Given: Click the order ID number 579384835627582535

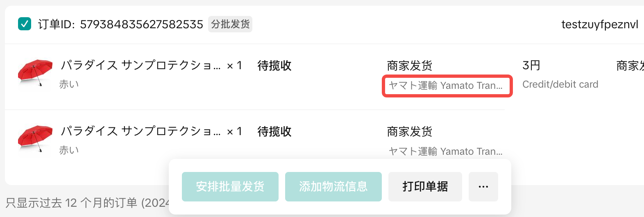Looking at the screenshot, I should 141,25.
